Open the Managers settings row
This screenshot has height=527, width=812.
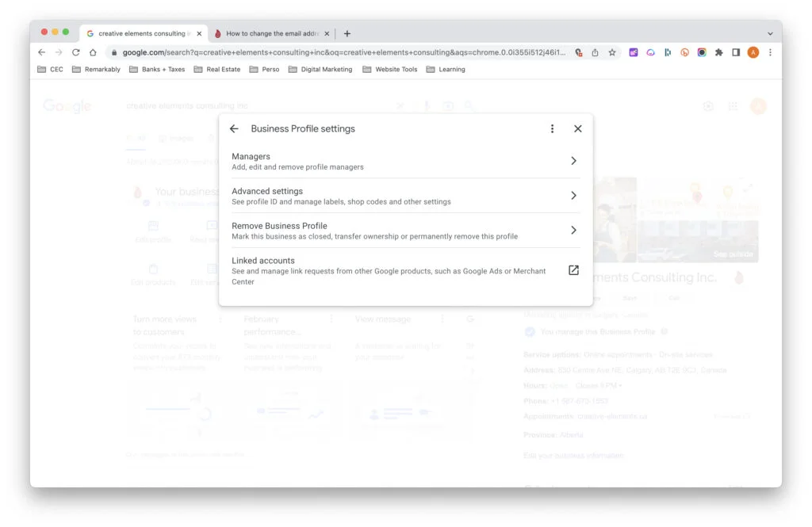point(405,162)
